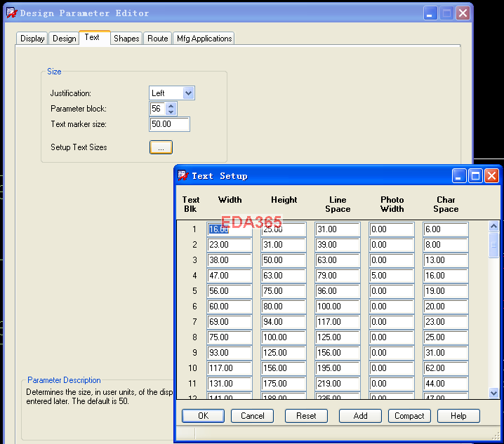The image size is (504, 444).
Task: Click the Design Parameter Editor title icon
Action: (x=11, y=13)
